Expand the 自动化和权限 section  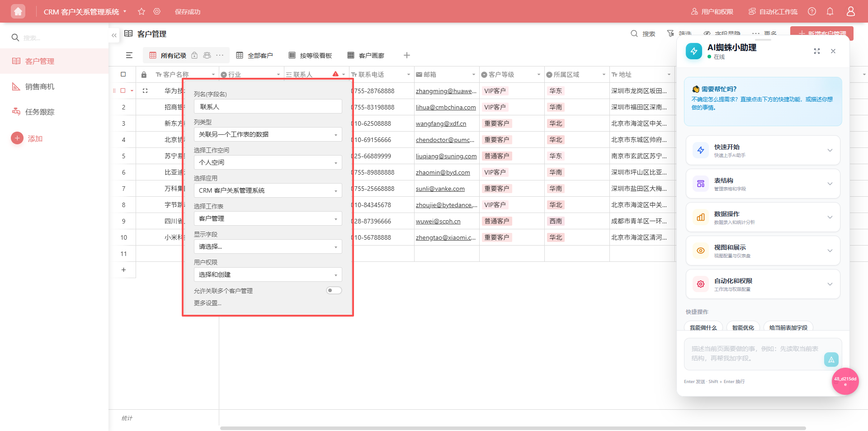coord(763,284)
